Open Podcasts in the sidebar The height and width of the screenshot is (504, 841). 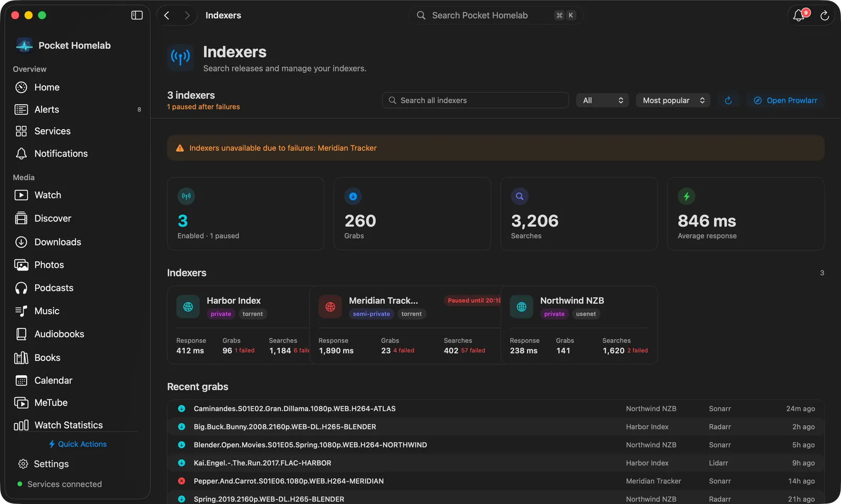tap(77, 288)
